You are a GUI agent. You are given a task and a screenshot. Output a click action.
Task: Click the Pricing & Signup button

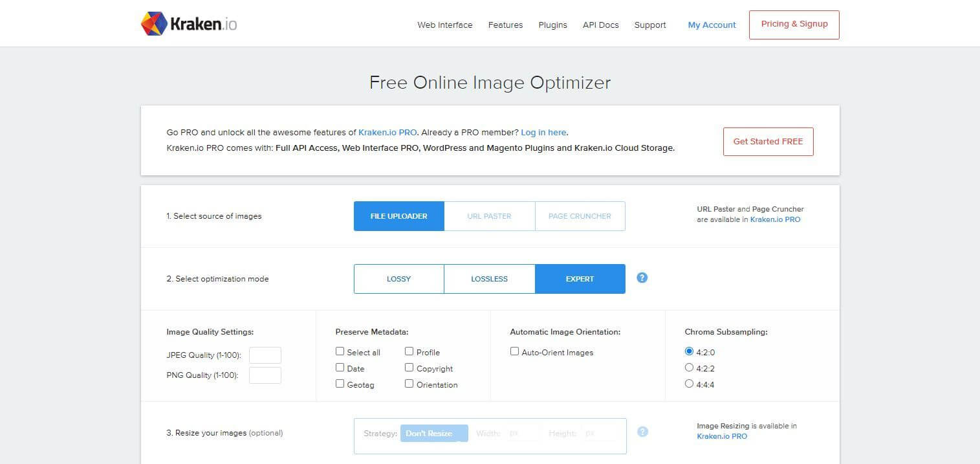point(794,25)
